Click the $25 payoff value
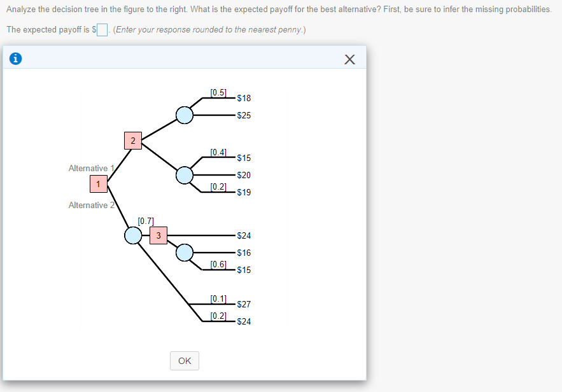This screenshot has width=562, height=392. click(245, 115)
